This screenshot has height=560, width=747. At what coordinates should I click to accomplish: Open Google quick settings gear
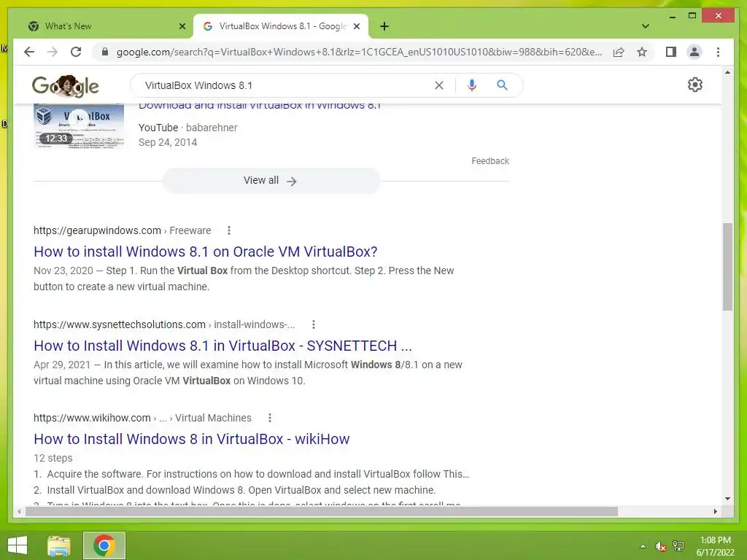695,85
